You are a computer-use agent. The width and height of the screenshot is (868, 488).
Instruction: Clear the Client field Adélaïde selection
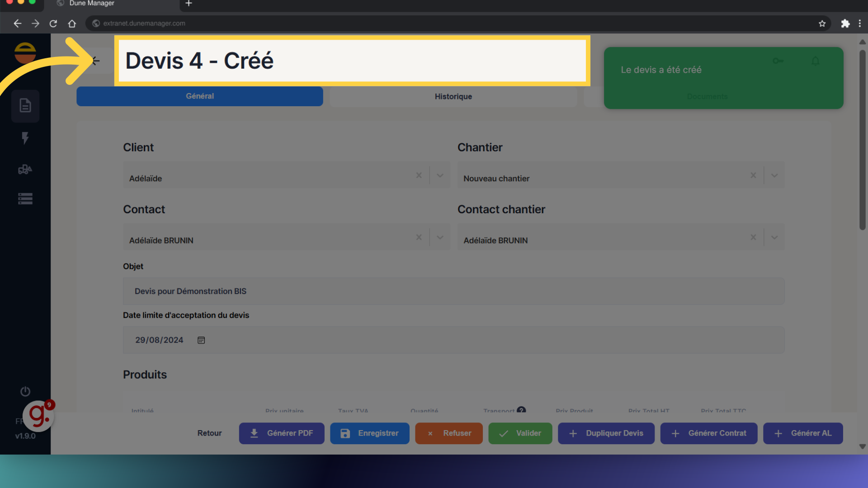(x=419, y=175)
